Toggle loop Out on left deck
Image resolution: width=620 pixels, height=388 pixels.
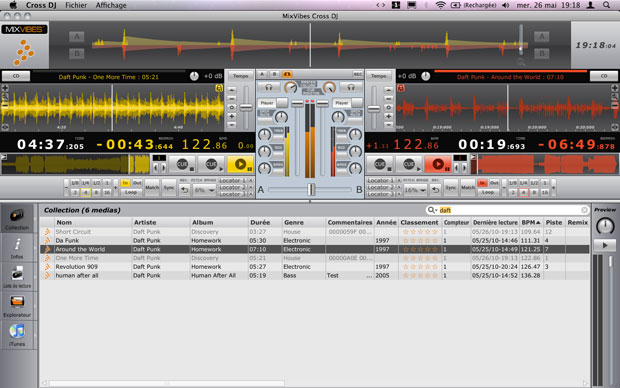click(x=137, y=183)
